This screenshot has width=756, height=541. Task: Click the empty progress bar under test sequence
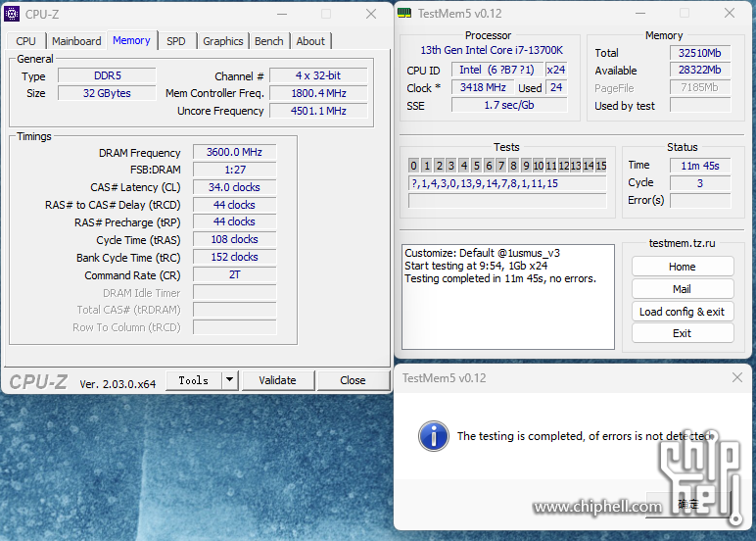[507, 201]
